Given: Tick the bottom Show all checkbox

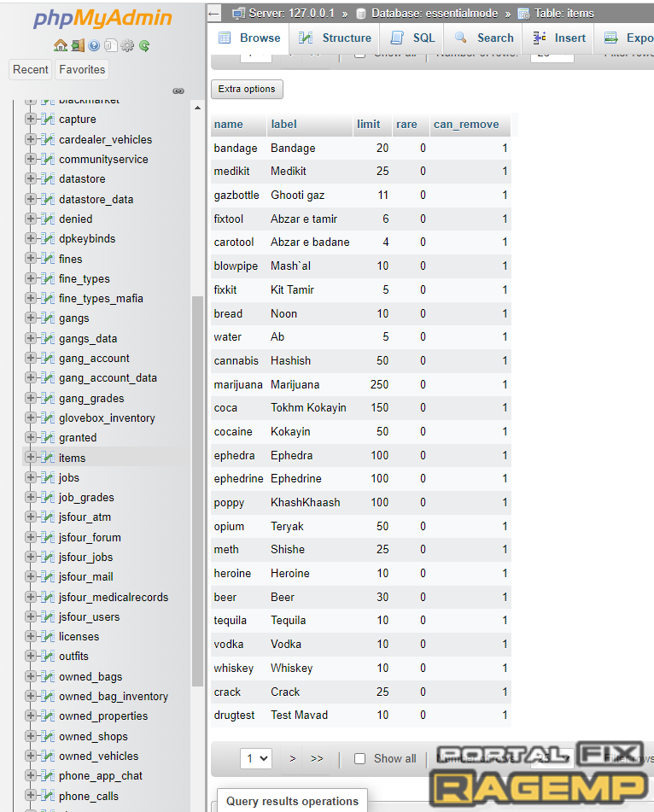Looking at the screenshot, I should point(360,759).
